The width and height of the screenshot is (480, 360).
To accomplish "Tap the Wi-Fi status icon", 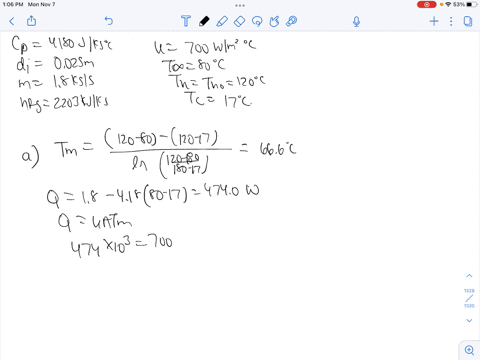I will (x=448, y=4).
